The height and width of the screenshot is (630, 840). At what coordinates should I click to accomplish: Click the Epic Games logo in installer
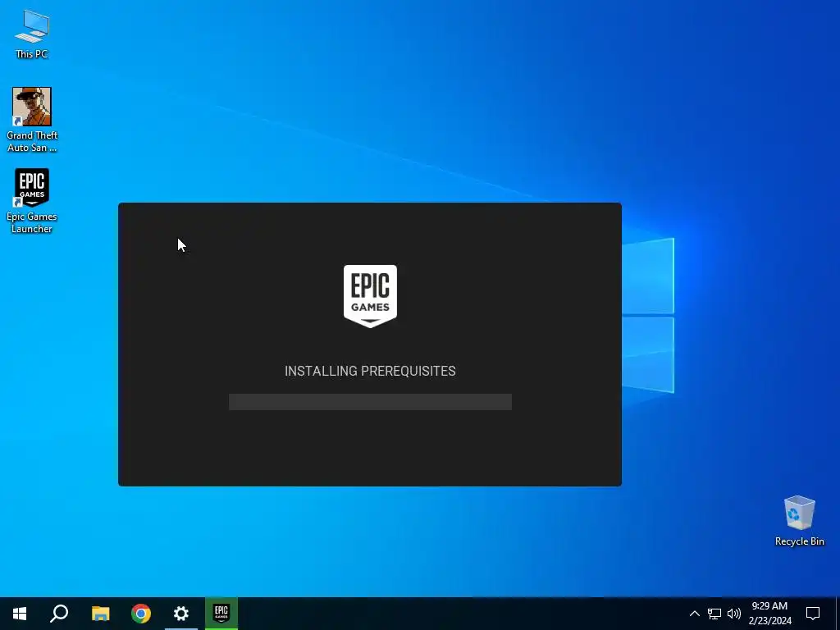pos(370,296)
